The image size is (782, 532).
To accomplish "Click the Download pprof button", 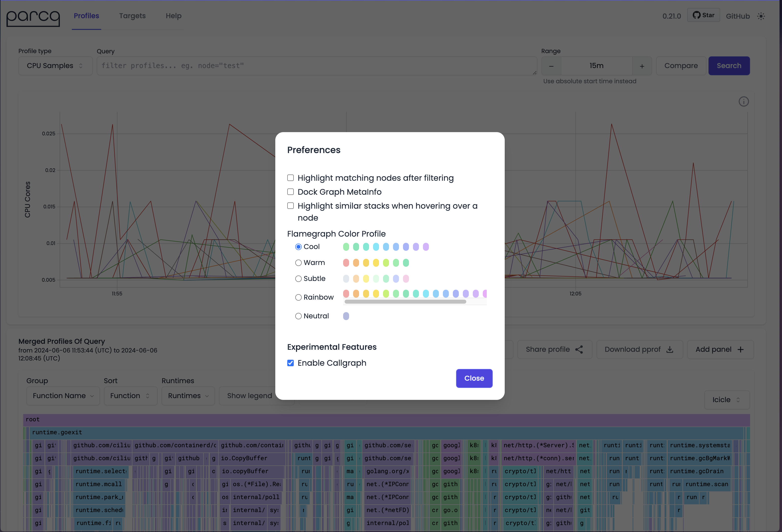I will coord(640,349).
